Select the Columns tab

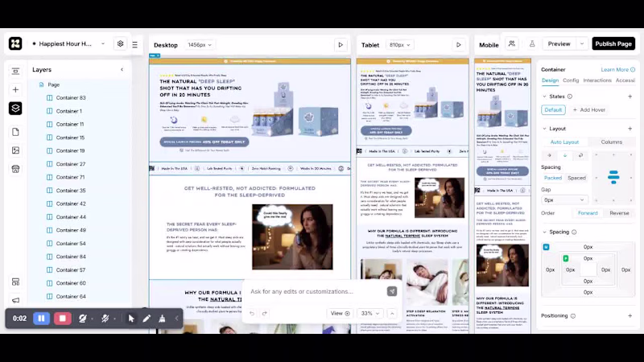(x=612, y=142)
